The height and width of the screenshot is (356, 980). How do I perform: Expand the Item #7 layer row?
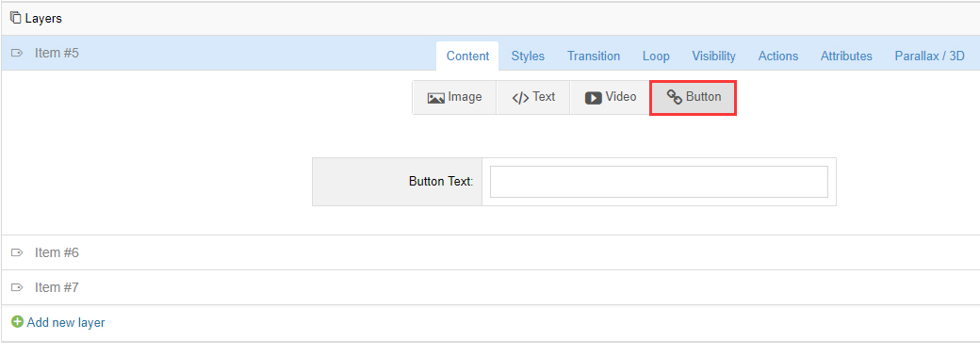click(x=490, y=288)
